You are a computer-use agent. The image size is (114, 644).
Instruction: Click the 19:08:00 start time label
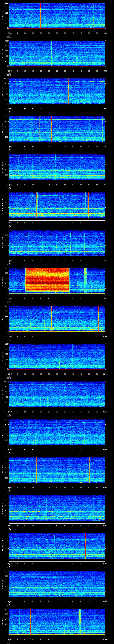[x=9, y=298]
